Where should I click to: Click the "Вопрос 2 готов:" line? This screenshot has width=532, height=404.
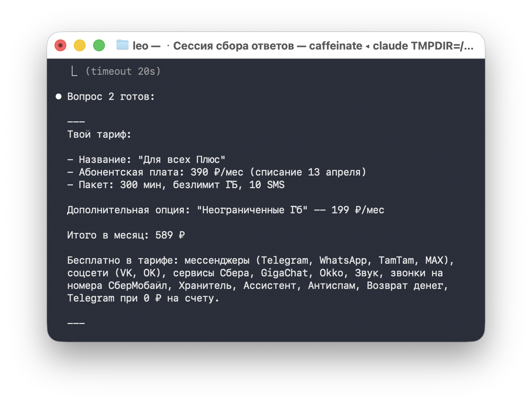(x=111, y=97)
